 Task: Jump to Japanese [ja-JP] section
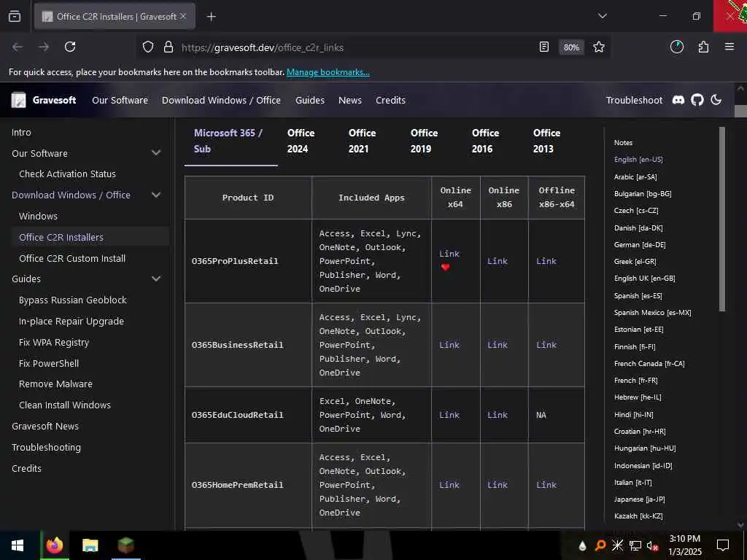point(639,499)
